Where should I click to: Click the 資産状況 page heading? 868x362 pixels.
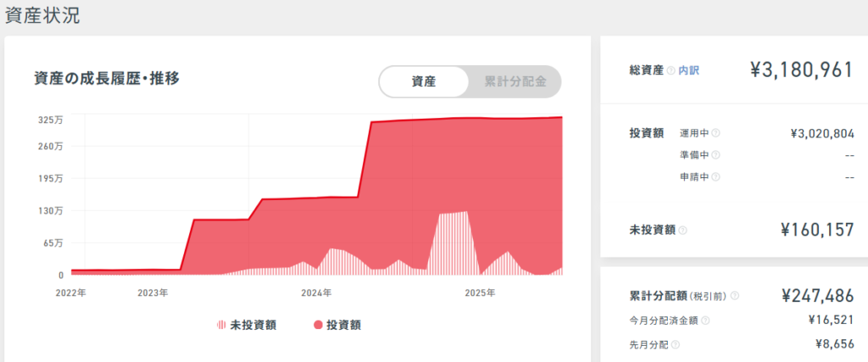click(x=42, y=15)
